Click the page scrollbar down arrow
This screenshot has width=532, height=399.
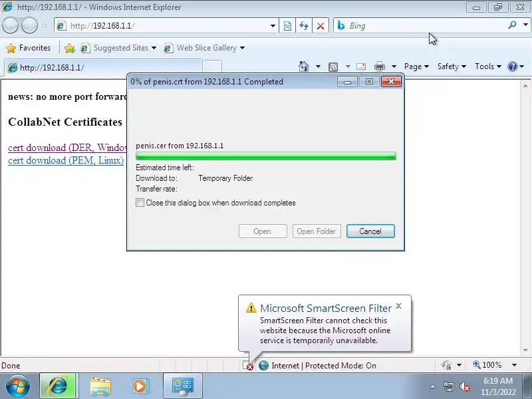525,350
